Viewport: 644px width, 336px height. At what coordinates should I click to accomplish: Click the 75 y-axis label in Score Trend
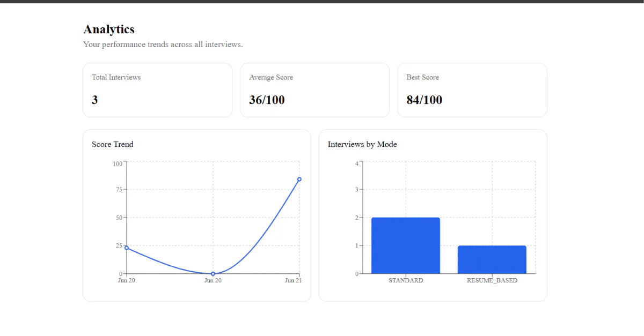119,189
